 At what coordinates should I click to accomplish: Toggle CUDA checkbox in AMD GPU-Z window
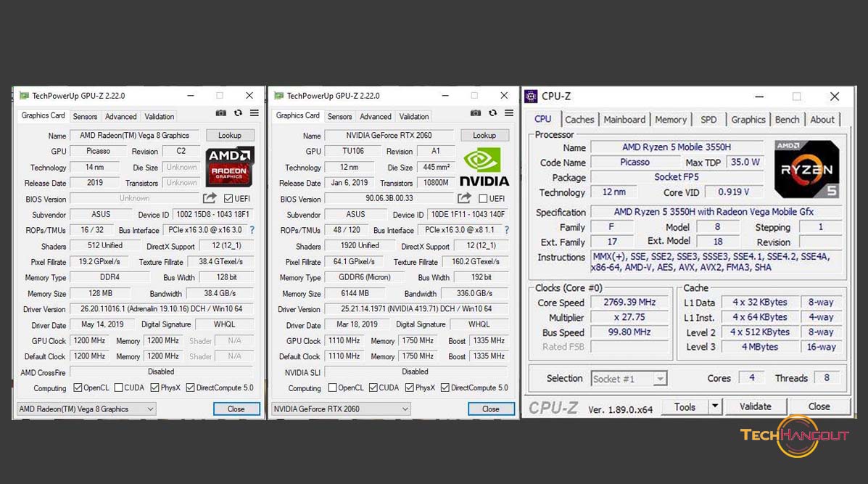tap(118, 387)
